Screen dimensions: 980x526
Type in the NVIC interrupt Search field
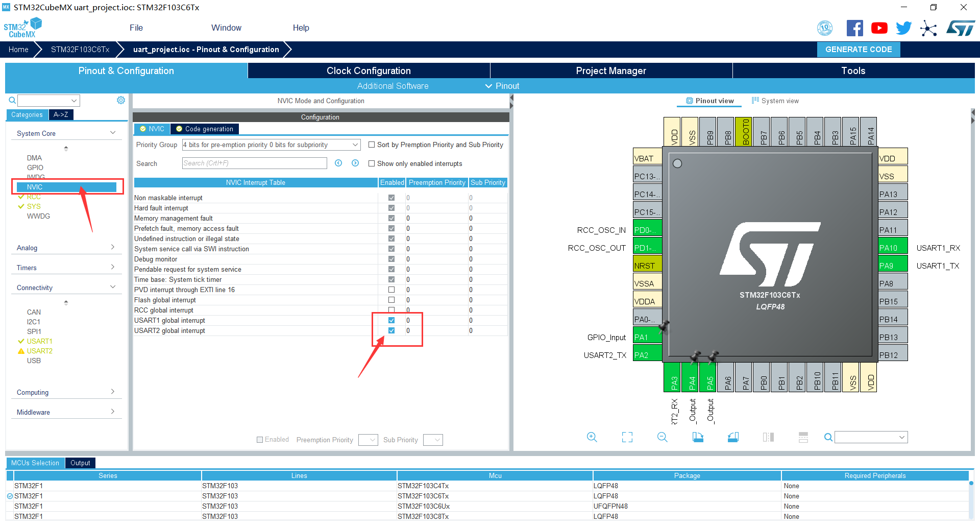coord(254,163)
